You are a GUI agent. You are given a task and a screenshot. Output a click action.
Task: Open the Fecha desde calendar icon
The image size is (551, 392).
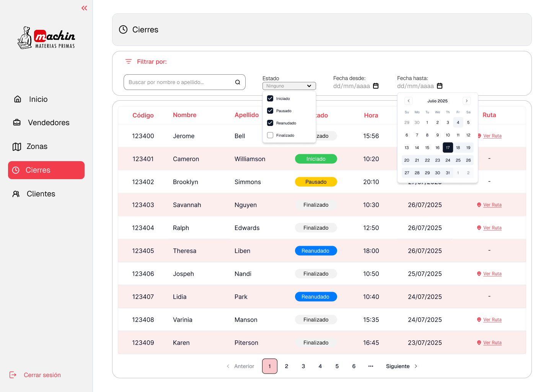point(376,86)
